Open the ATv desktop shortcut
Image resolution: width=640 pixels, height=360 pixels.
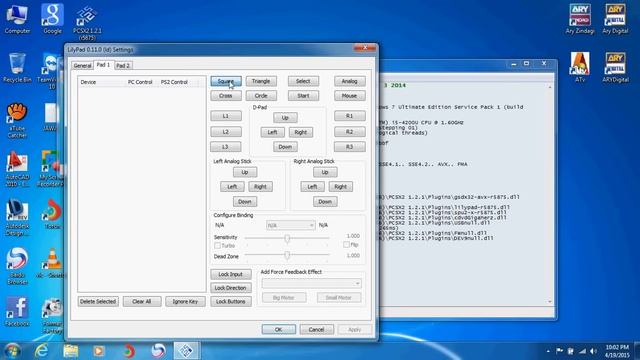[580, 67]
